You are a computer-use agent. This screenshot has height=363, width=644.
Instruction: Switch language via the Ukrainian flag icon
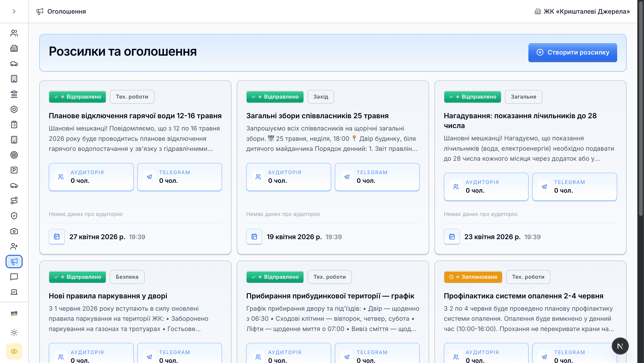14,314
